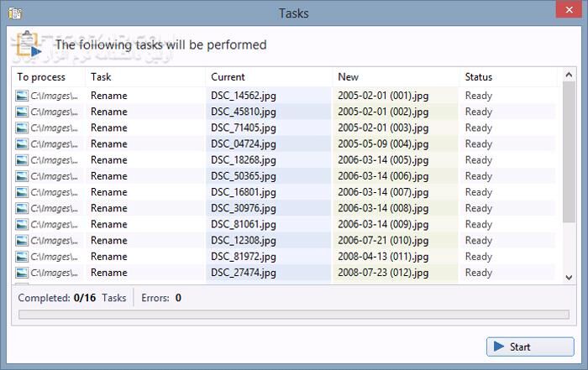Select current filename DSC_30976.jpg
588x370 pixels.
tap(243, 208)
